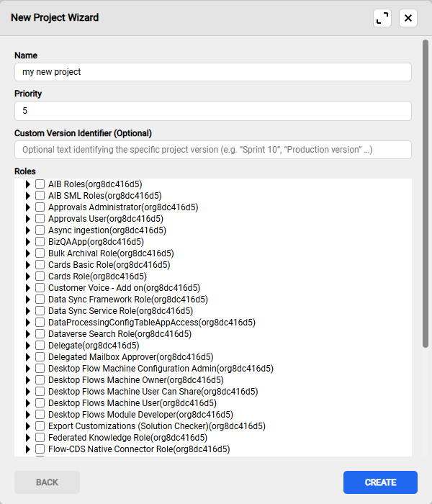The width and height of the screenshot is (432, 504).
Task: Click the fullscreen expand icon in header
Action: click(382, 18)
